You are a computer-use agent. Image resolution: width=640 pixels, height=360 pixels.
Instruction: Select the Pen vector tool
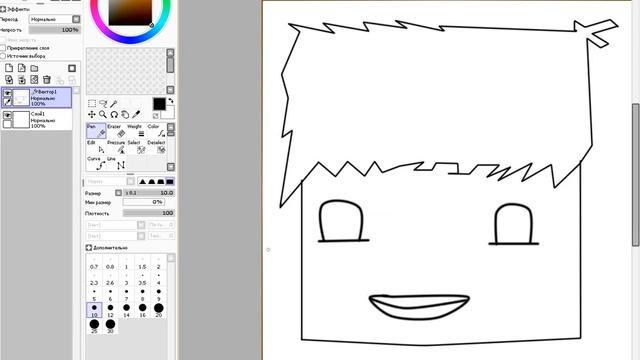coord(96,131)
